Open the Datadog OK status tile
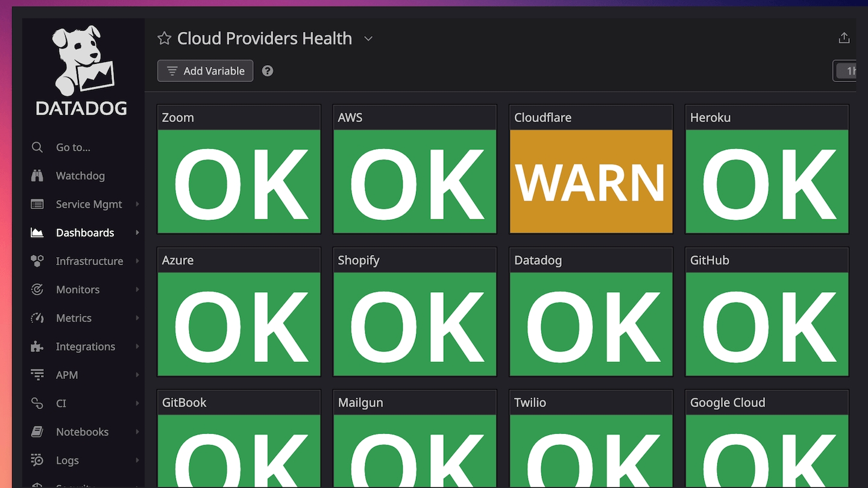Viewport: 868px width, 488px height. [x=591, y=324]
